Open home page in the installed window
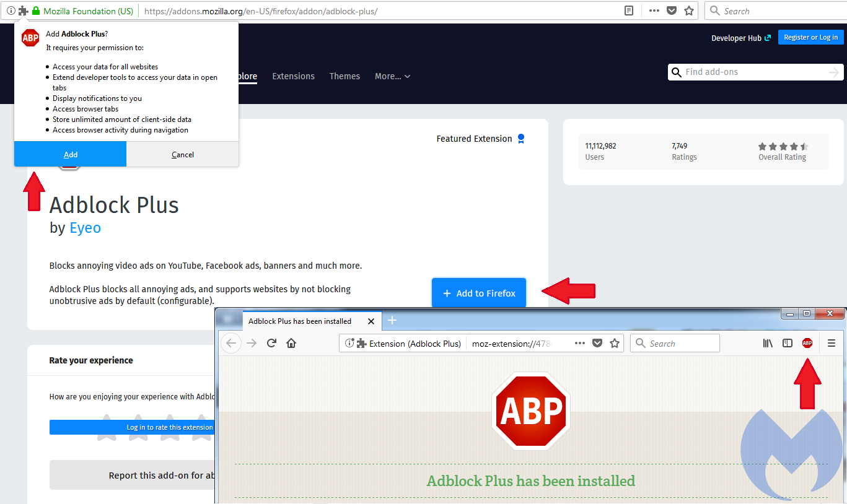 pos(291,343)
